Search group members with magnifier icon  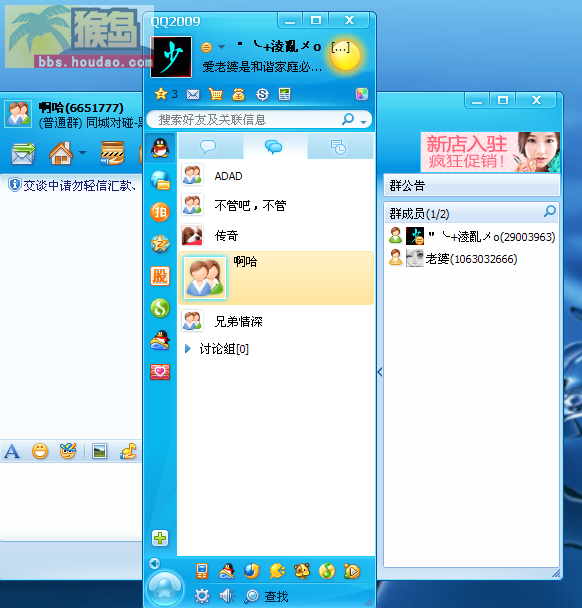tap(549, 211)
